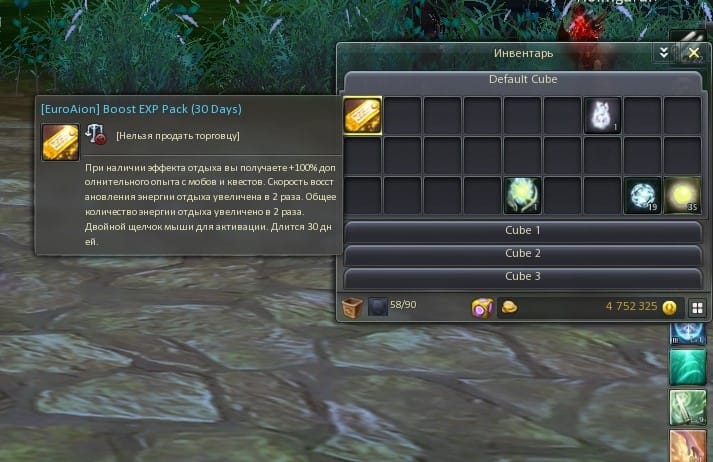The height and width of the screenshot is (462, 713).
Task: Click the teal swirl skill on quickbar
Action: pos(688,367)
